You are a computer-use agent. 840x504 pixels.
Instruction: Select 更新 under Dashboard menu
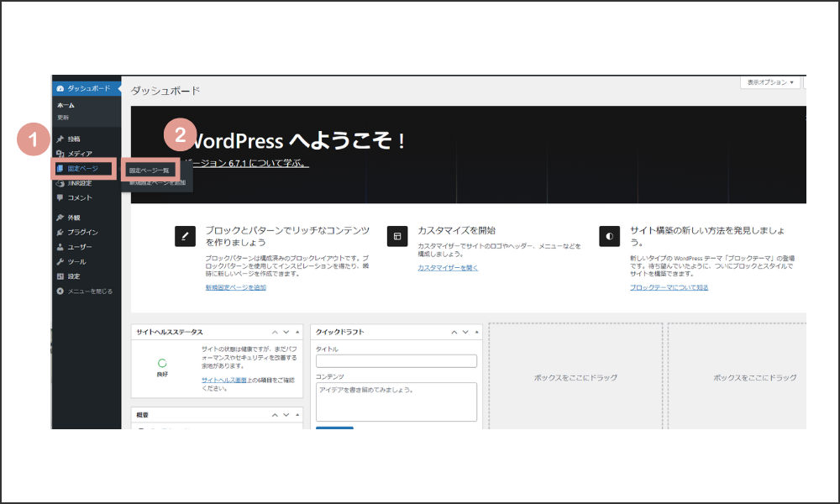tap(63, 118)
